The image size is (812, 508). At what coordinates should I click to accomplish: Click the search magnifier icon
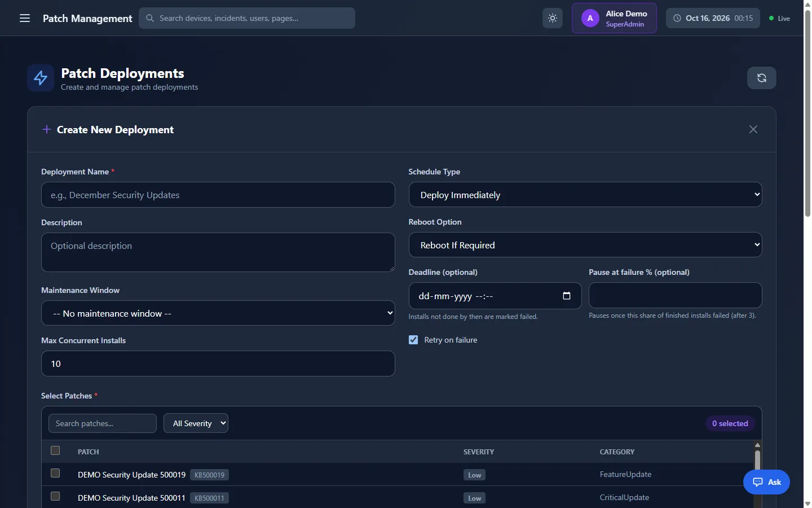tap(150, 18)
